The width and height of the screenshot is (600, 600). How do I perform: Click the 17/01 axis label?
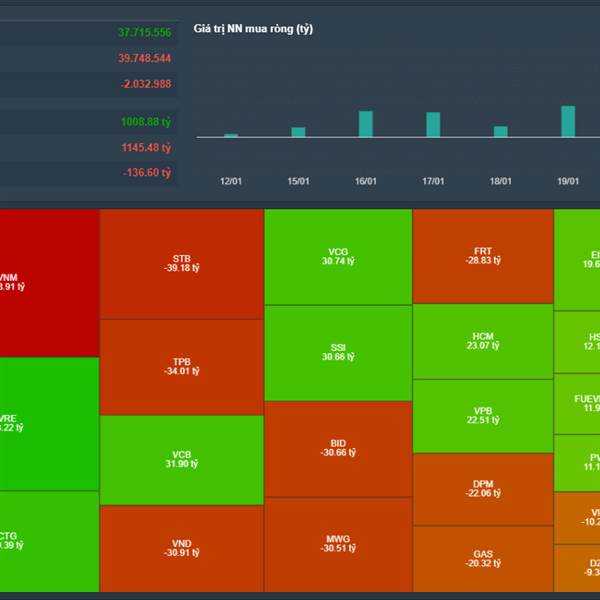pos(433,181)
